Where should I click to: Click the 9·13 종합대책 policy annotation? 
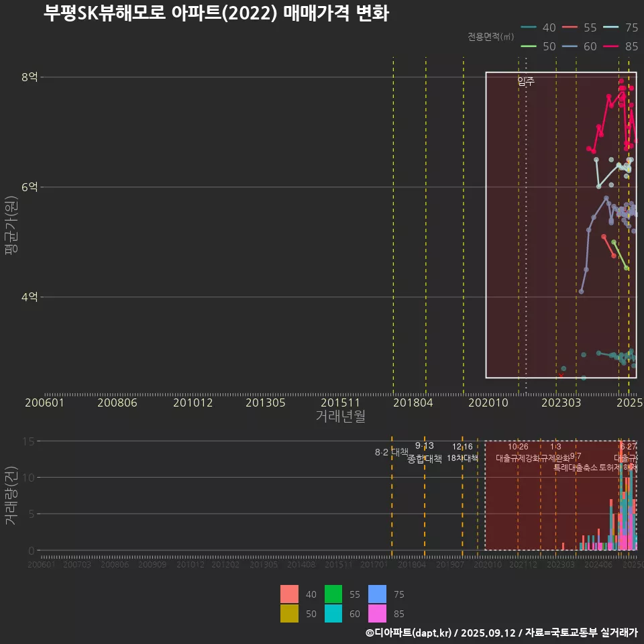tap(425, 452)
